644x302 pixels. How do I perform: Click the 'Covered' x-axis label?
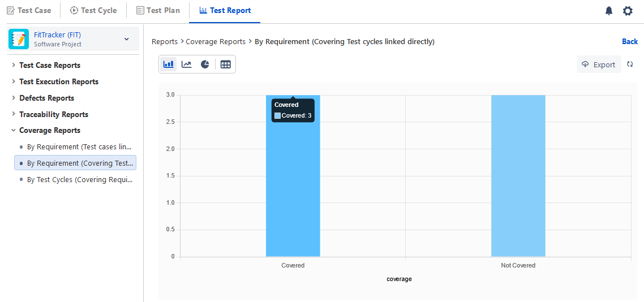pos(293,265)
